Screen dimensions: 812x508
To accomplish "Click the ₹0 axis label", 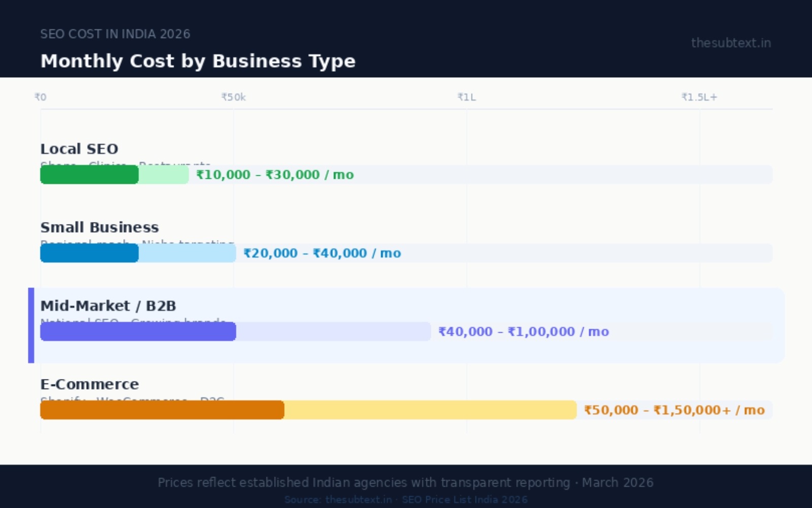I will [x=40, y=97].
